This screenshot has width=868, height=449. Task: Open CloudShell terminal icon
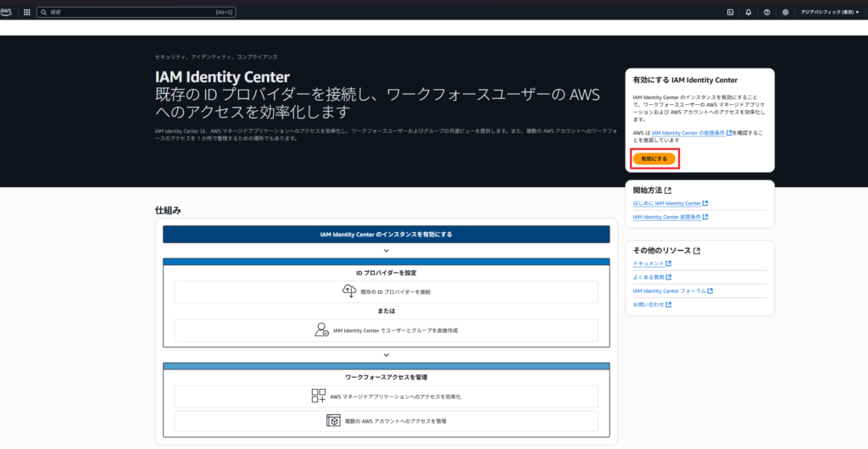coord(730,12)
